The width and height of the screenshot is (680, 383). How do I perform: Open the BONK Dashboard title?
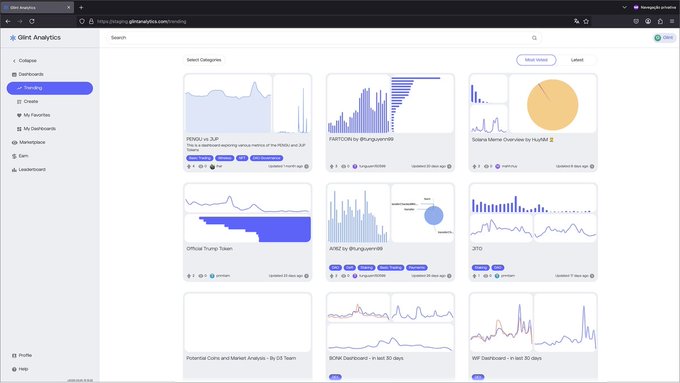point(366,358)
